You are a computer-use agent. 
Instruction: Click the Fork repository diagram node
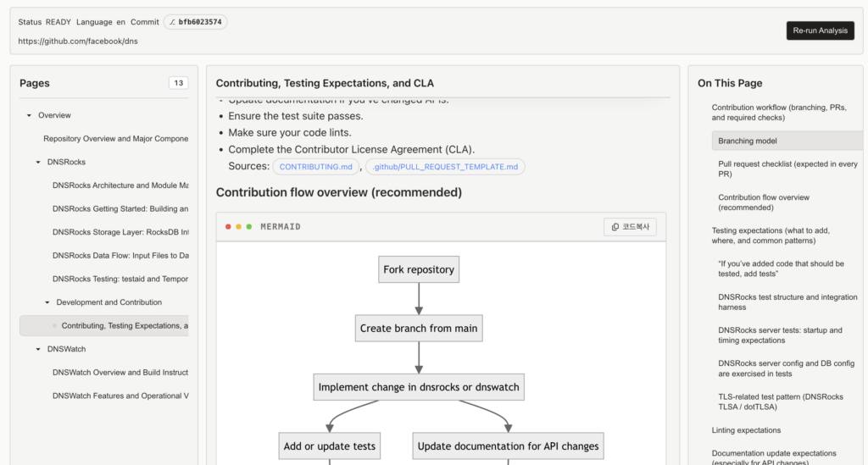[x=419, y=269]
